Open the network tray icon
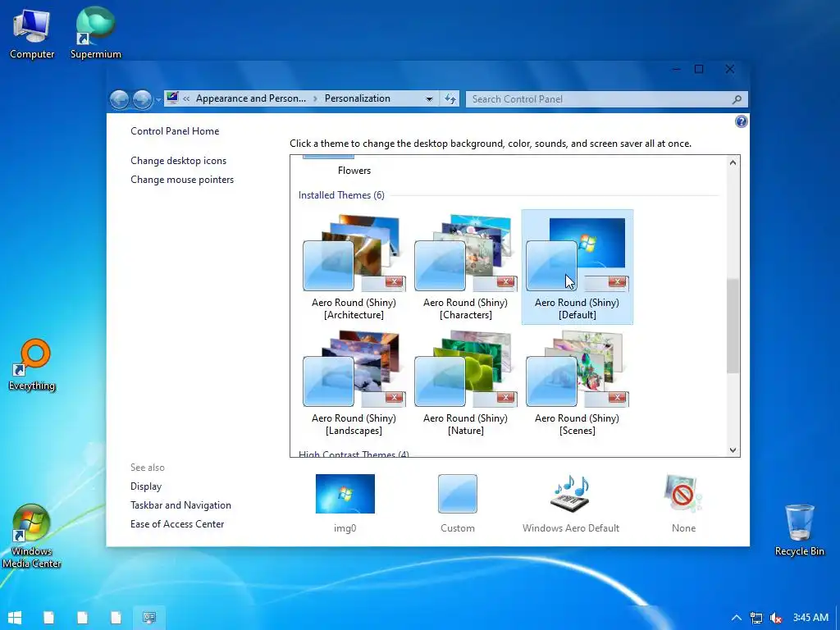 756,619
